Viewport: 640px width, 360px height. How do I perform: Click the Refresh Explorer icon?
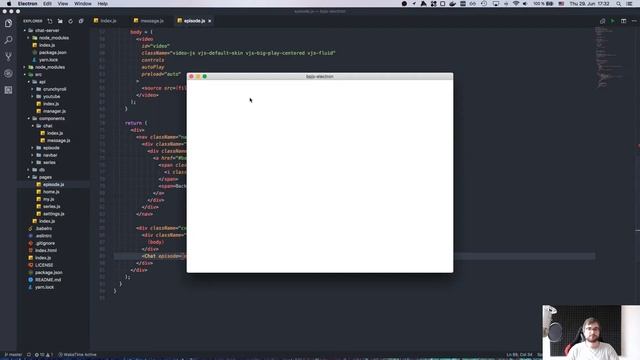coord(70,21)
